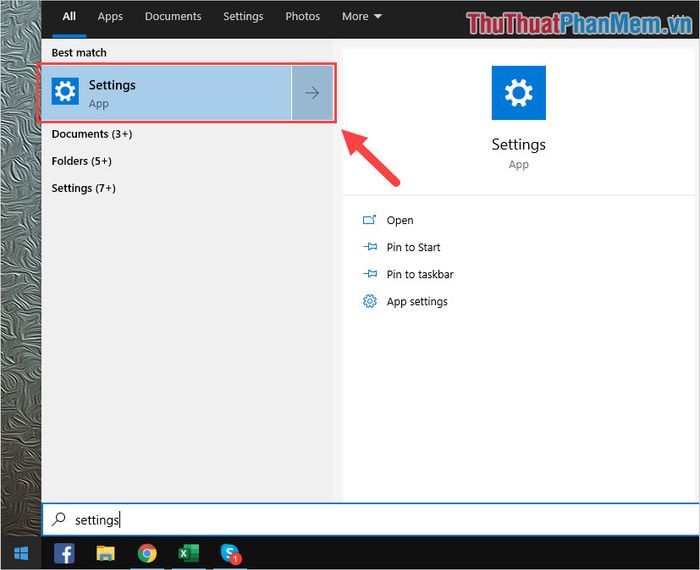
Task: Click the App settings gear icon
Action: tap(370, 301)
